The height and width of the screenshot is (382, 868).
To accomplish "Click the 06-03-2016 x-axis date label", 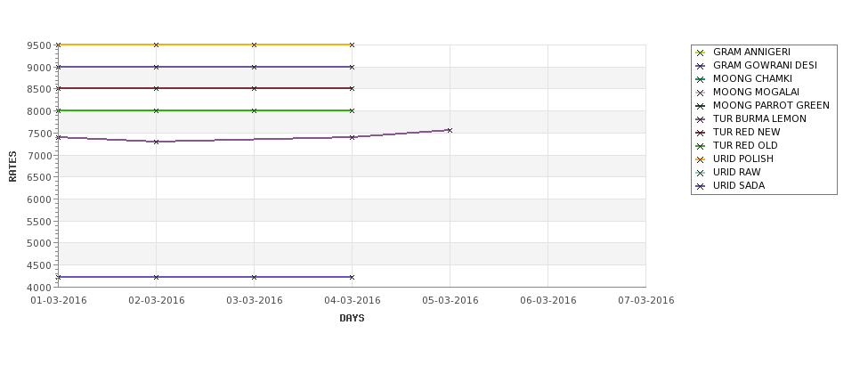I will tap(548, 301).
